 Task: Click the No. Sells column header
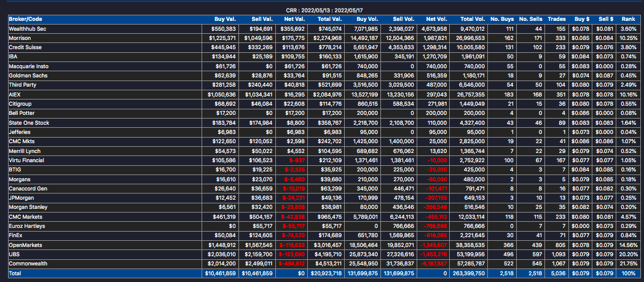(531, 19)
